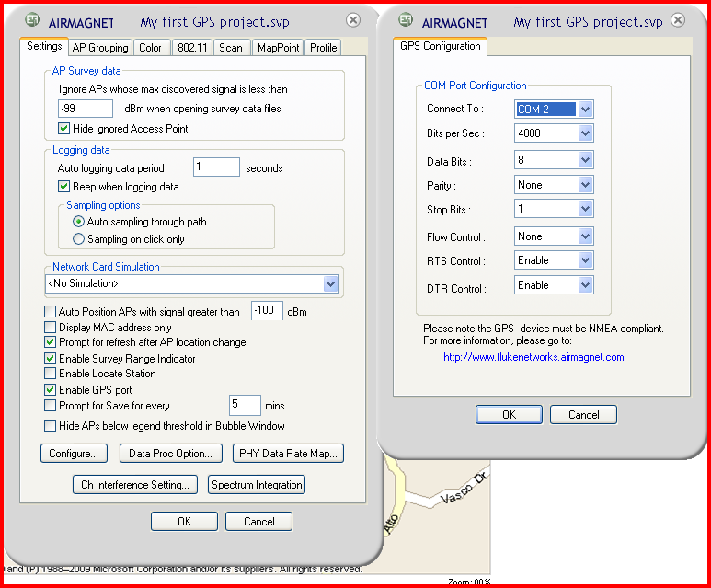Click AirMagnet logo icon in Settings window
Viewport: 711px width, 588px height.
(32, 20)
